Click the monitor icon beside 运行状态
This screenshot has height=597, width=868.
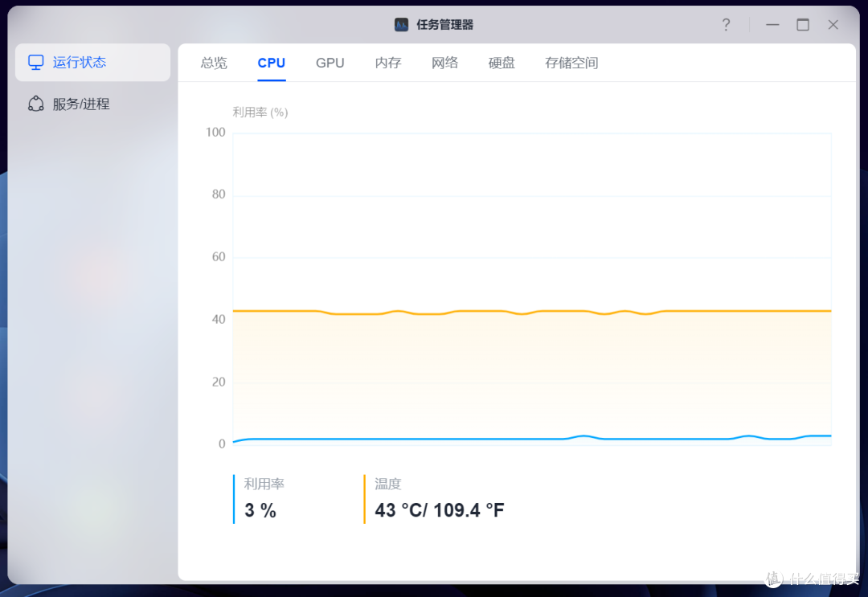[36, 63]
